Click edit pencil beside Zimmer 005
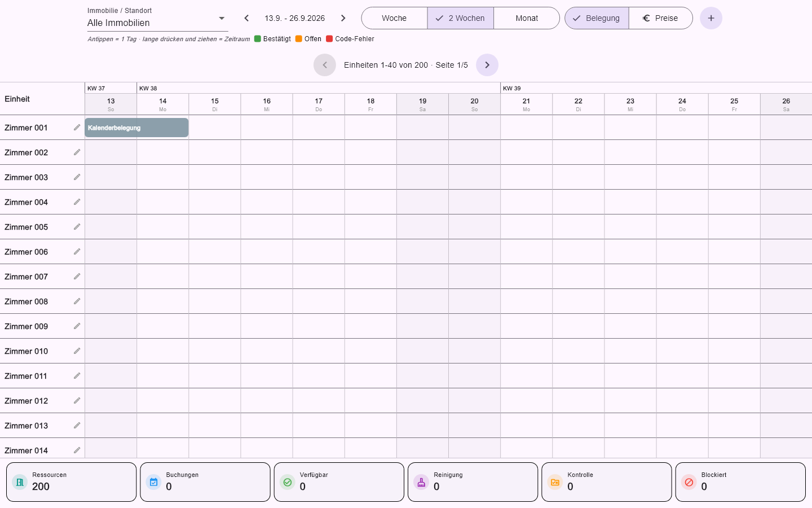Viewport: 812px width, 508px height. pos(77,227)
